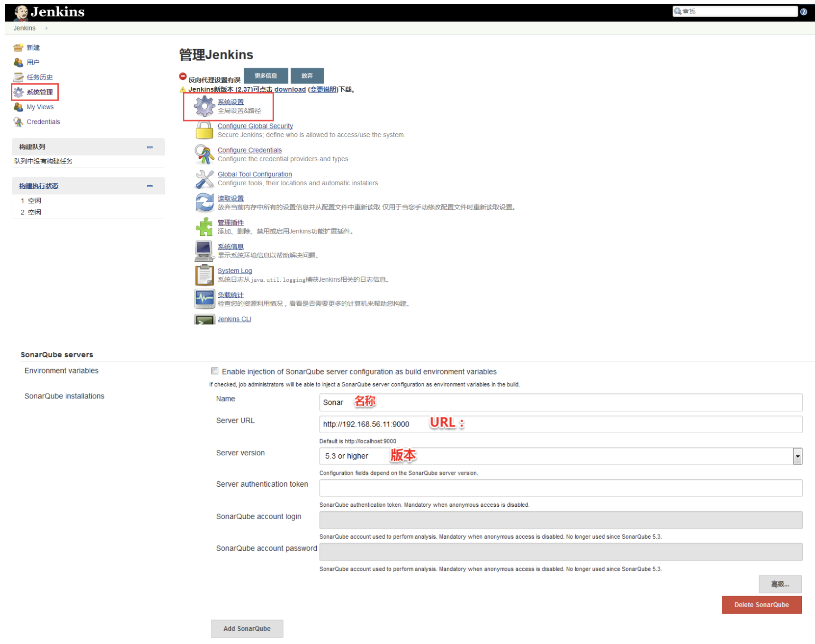The image size is (815, 644).
Task: Click the SonarQube Name input field
Action: coord(560,402)
